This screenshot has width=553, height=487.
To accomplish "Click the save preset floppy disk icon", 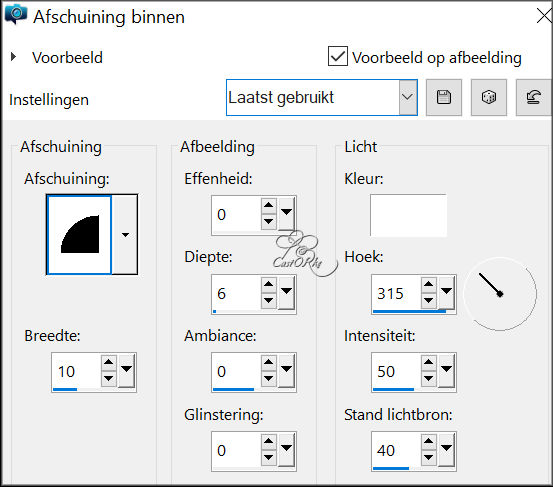I will 444,97.
